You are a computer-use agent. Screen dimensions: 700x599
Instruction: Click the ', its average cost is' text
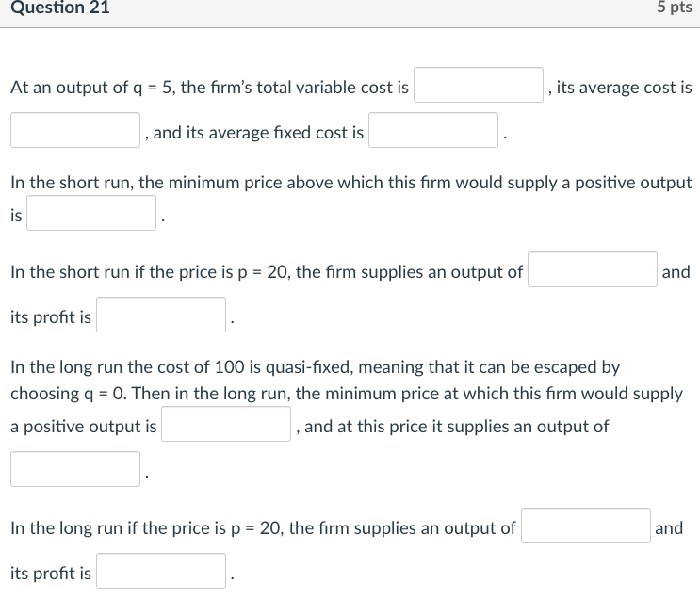(621, 88)
